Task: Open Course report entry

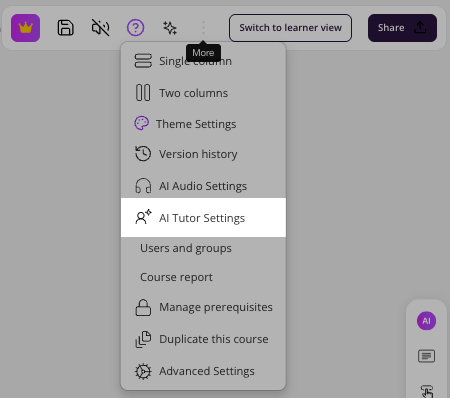Action: tap(203, 277)
